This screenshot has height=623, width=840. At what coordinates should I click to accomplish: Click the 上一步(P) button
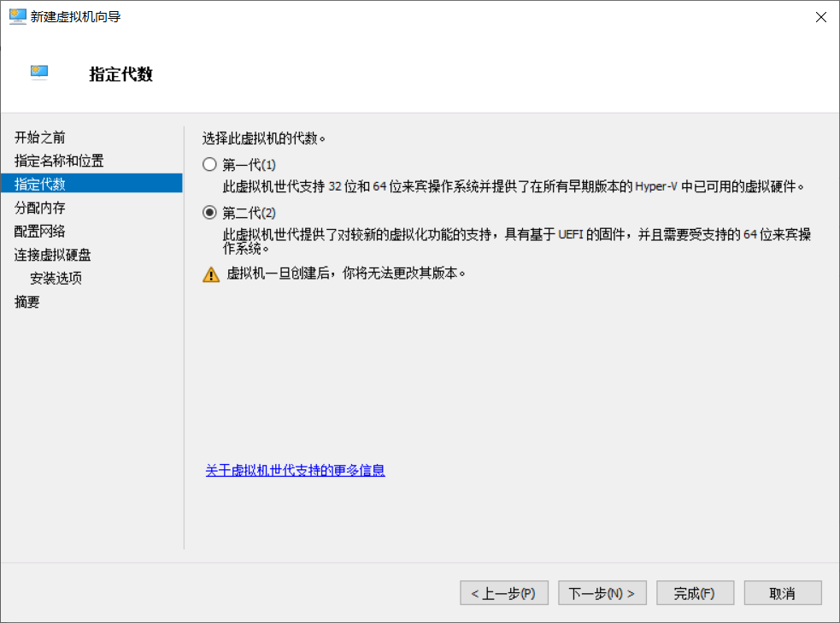(x=503, y=592)
